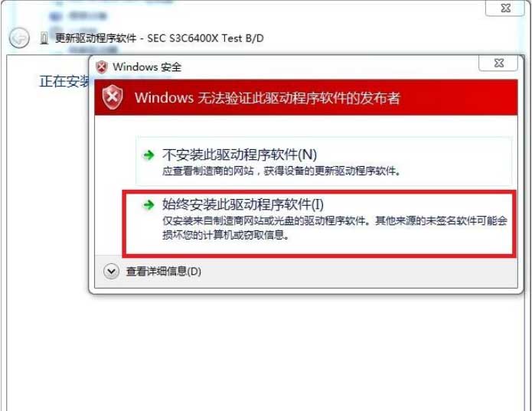
Task: Click the second line 损坏您的计算机或窃取信息
Action: [225, 235]
